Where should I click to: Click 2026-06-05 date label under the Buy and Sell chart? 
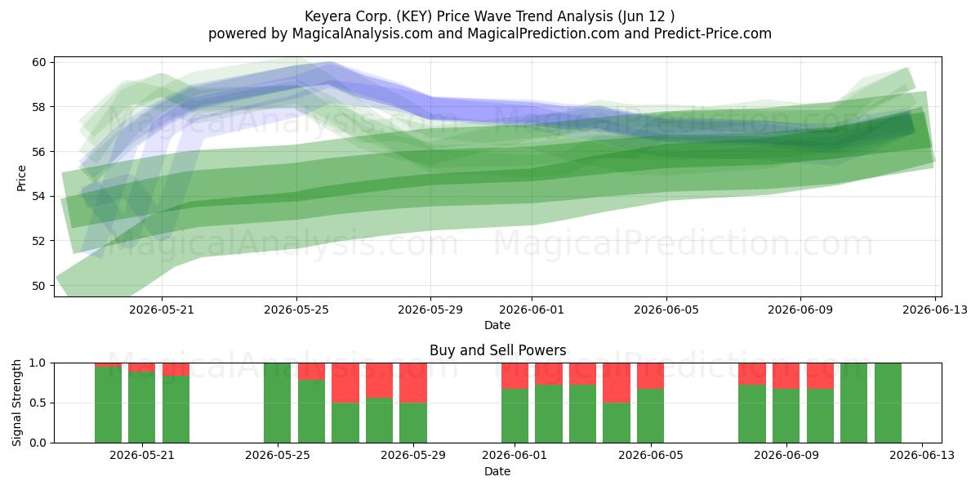(x=651, y=457)
